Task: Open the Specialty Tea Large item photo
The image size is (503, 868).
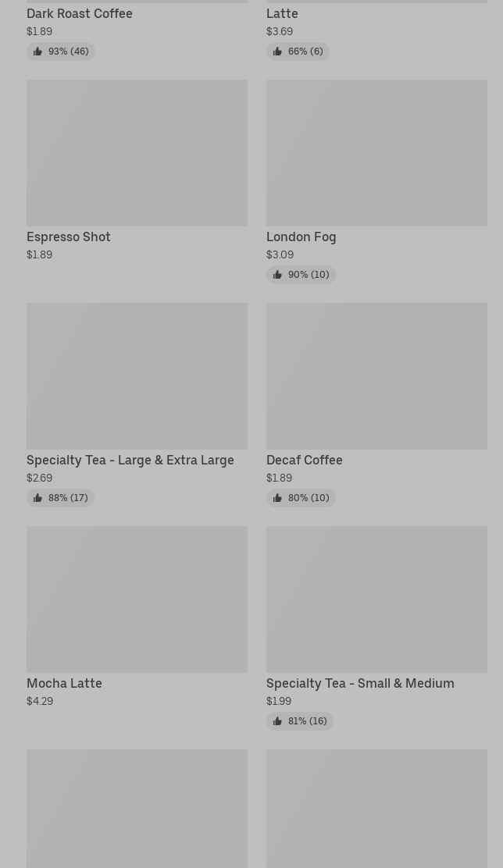Action: [137, 376]
